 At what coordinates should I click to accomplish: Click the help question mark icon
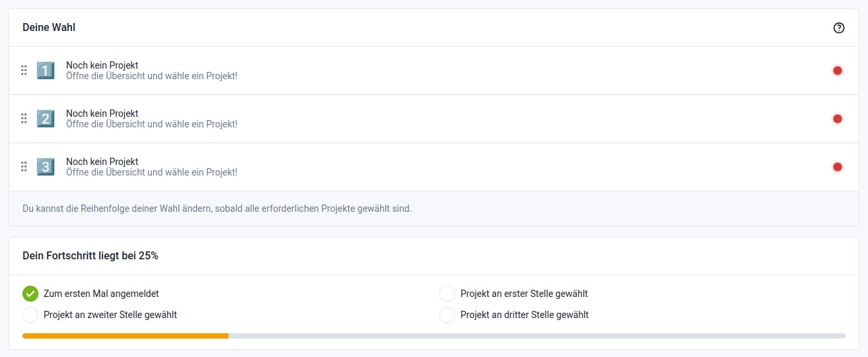[839, 28]
